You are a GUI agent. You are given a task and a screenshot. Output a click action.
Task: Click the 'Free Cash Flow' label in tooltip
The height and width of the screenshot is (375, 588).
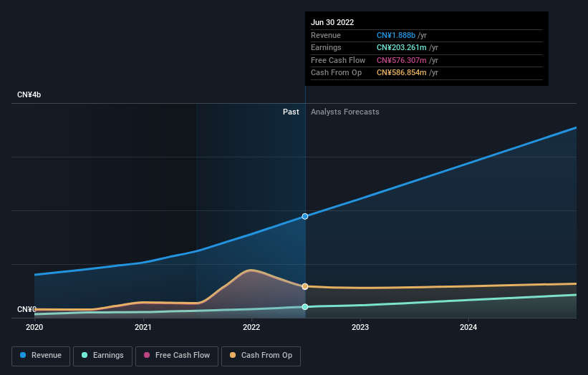(x=338, y=60)
